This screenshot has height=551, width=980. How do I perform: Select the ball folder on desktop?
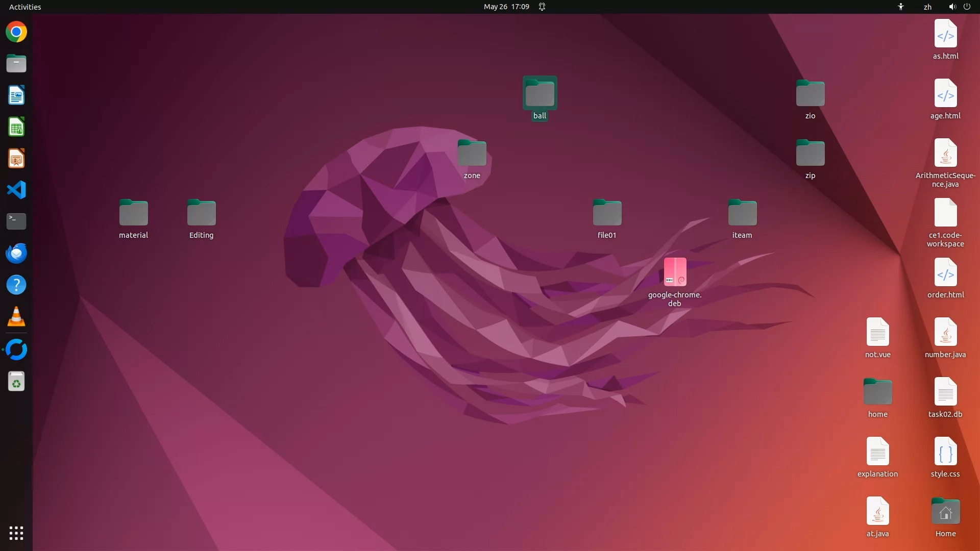coord(540,94)
